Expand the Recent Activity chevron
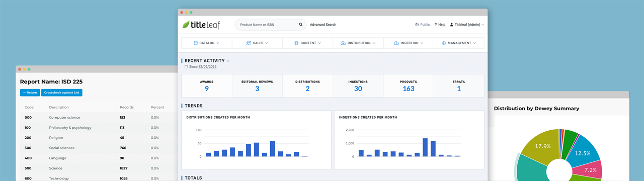Viewport: 644px width, 181px height. [x=228, y=61]
